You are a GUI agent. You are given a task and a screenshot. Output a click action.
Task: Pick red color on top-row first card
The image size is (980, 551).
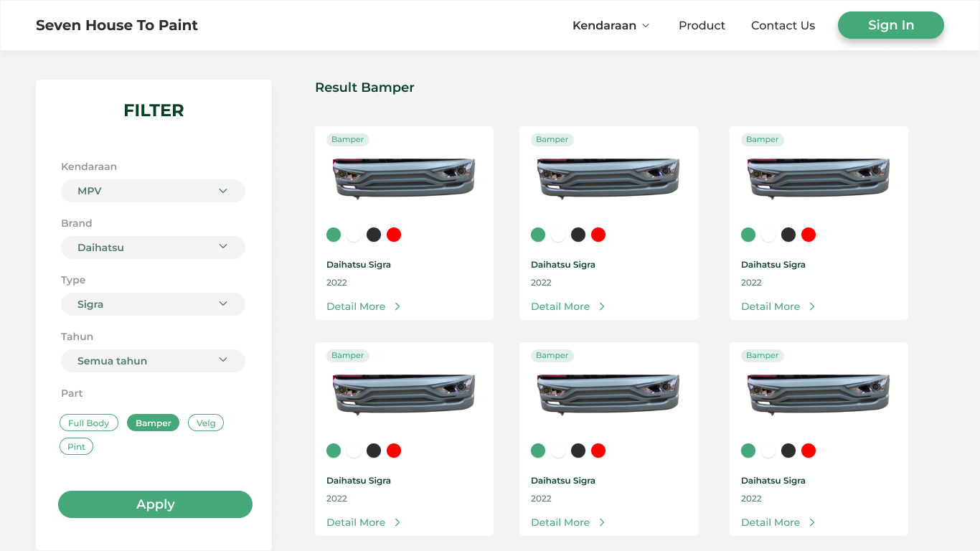point(394,235)
